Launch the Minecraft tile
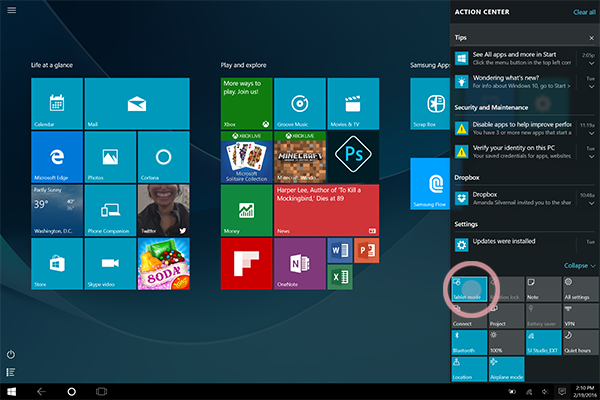The height and width of the screenshot is (400, 600). [x=300, y=157]
